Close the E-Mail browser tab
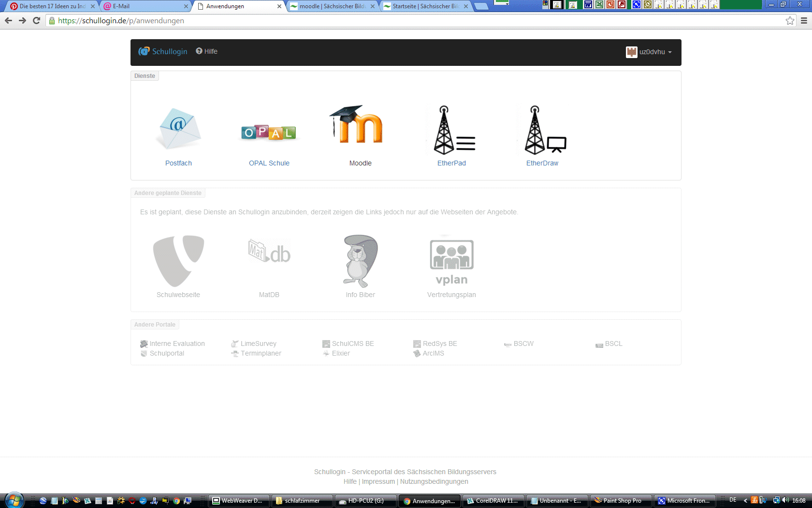The height and width of the screenshot is (508, 812). coord(186,6)
